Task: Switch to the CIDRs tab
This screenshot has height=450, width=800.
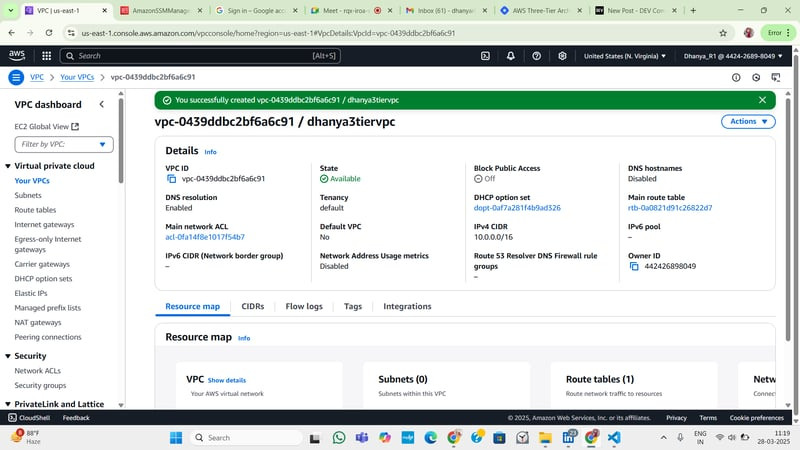Action: pos(253,306)
